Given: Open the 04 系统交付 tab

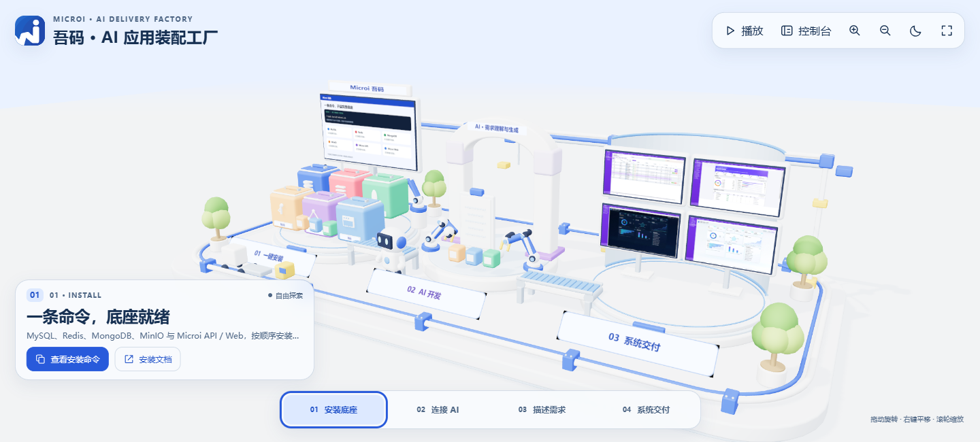Looking at the screenshot, I should [x=646, y=410].
